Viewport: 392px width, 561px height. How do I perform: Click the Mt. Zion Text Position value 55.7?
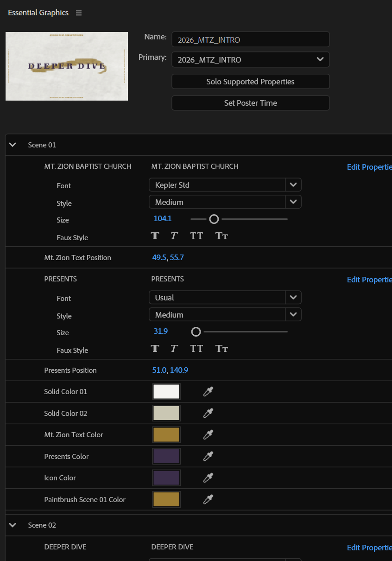[177, 257]
